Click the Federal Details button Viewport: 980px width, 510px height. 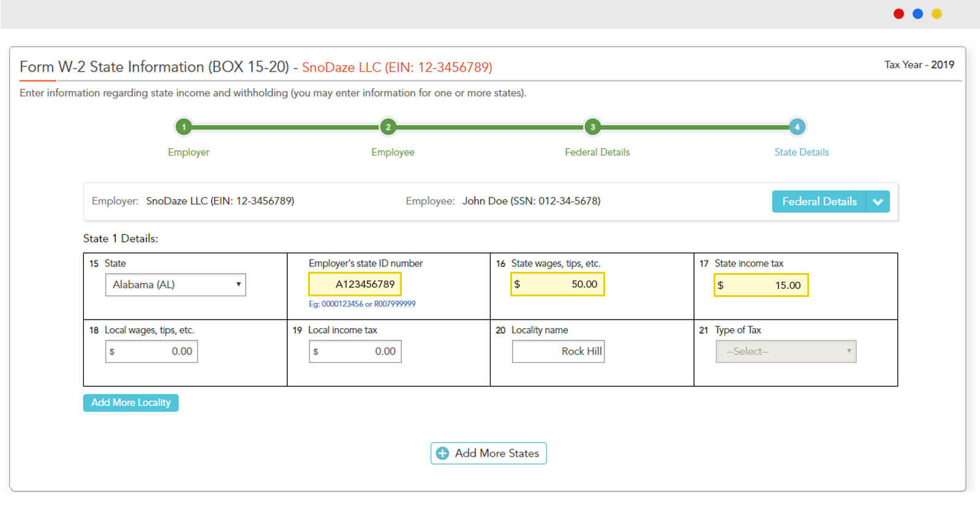click(819, 201)
